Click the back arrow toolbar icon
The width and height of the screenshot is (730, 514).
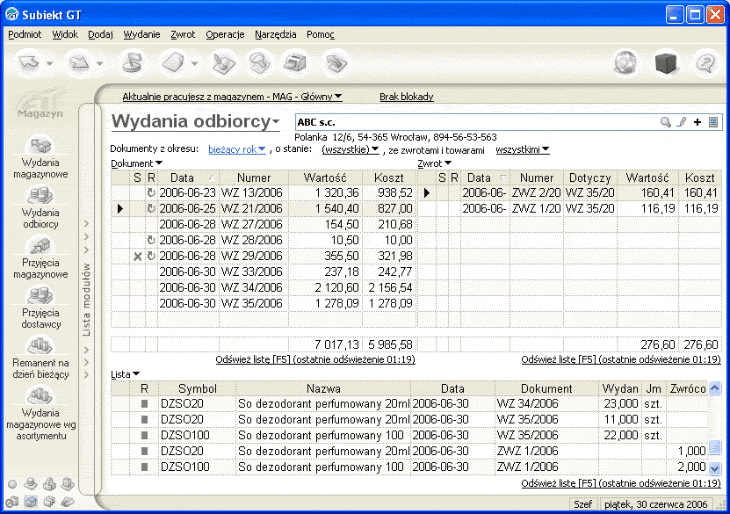[29, 63]
